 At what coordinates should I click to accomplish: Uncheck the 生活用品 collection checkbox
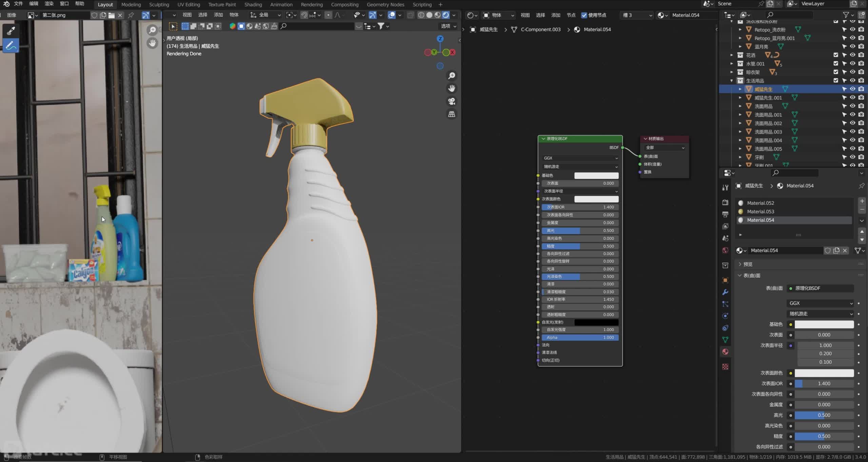pyautogui.click(x=836, y=80)
